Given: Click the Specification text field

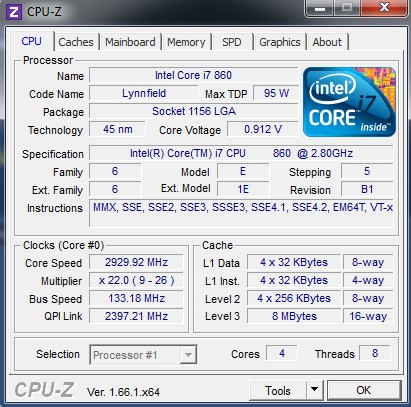Looking at the screenshot, I should pyautogui.click(x=241, y=153).
